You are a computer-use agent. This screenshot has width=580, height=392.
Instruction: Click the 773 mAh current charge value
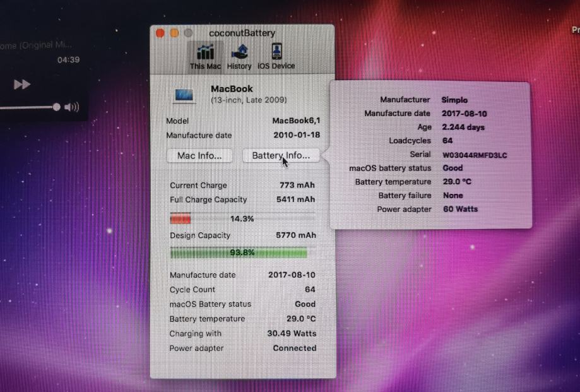(x=297, y=185)
